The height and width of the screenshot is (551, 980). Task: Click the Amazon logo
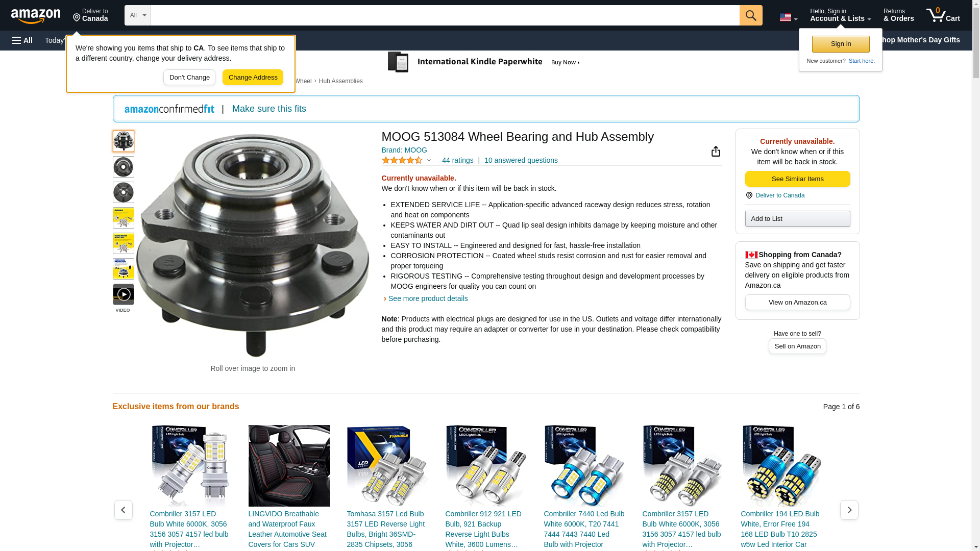[x=36, y=16]
